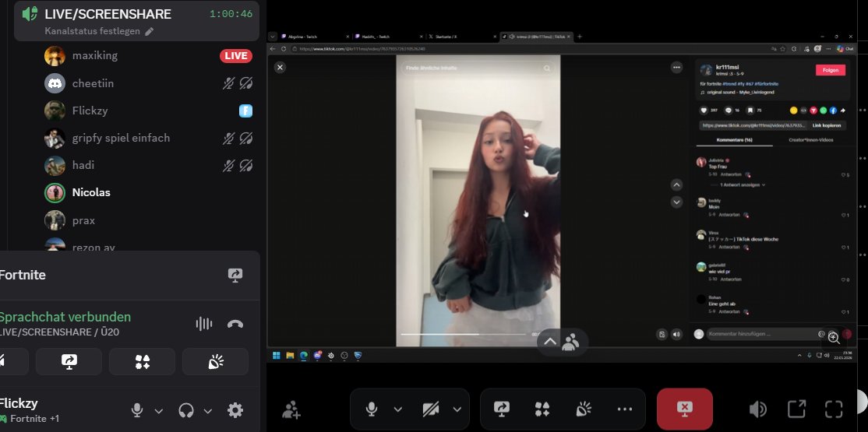Open voice noise suppression waveform icon
This screenshot has height=432, width=868.
[203, 324]
